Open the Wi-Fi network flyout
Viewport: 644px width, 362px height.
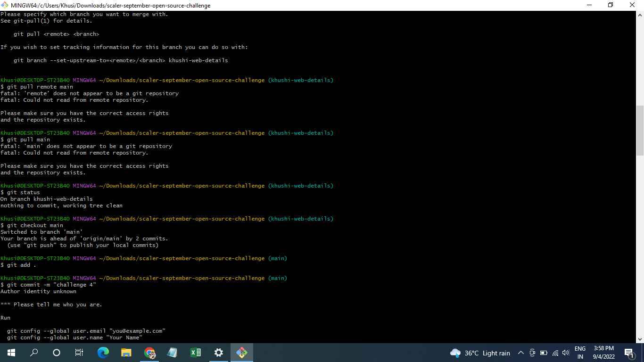pos(555,353)
